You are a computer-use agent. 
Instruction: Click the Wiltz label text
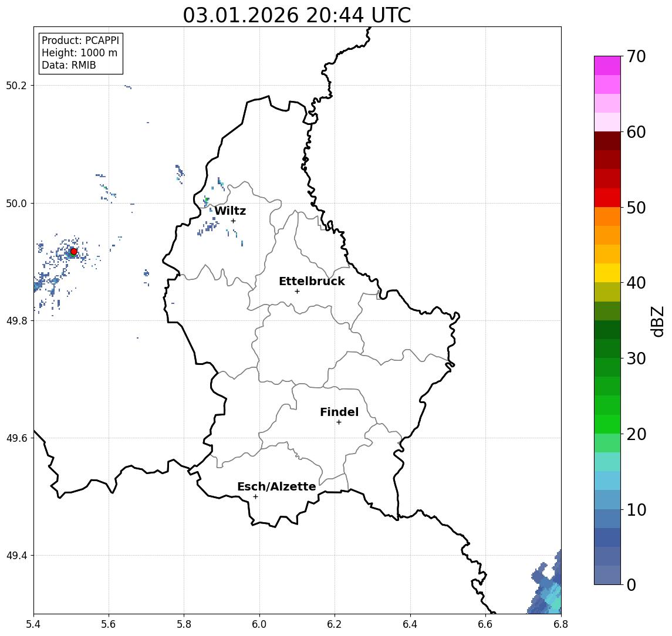(230, 211)
